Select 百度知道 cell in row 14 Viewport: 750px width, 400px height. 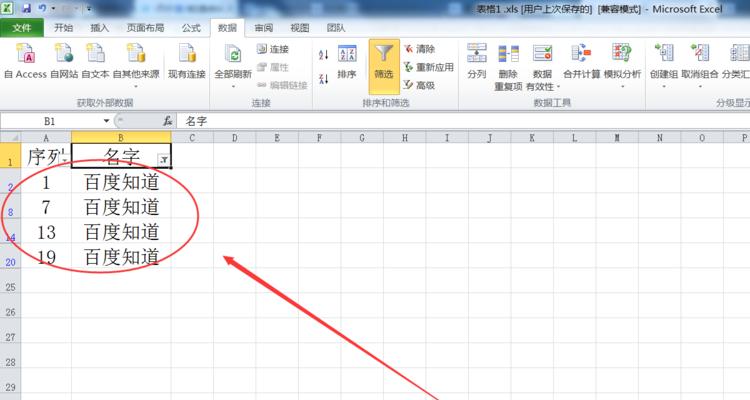click(121, 232)
